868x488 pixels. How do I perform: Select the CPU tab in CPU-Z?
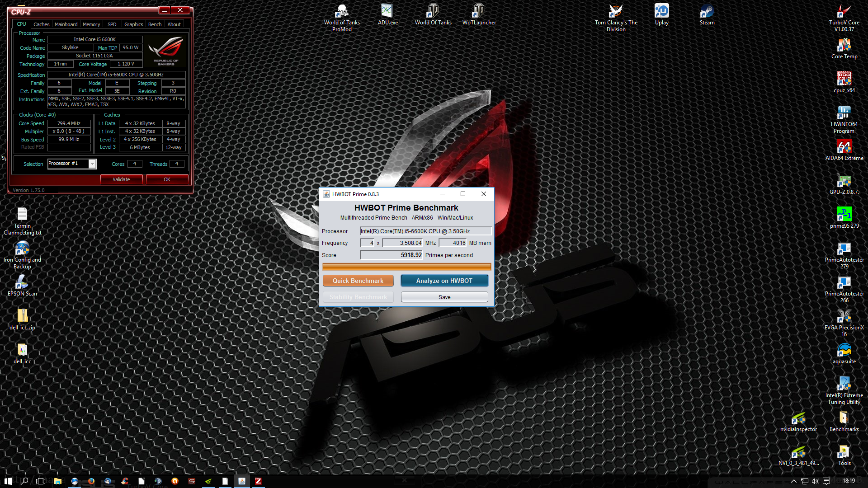(x=21, y=24)
